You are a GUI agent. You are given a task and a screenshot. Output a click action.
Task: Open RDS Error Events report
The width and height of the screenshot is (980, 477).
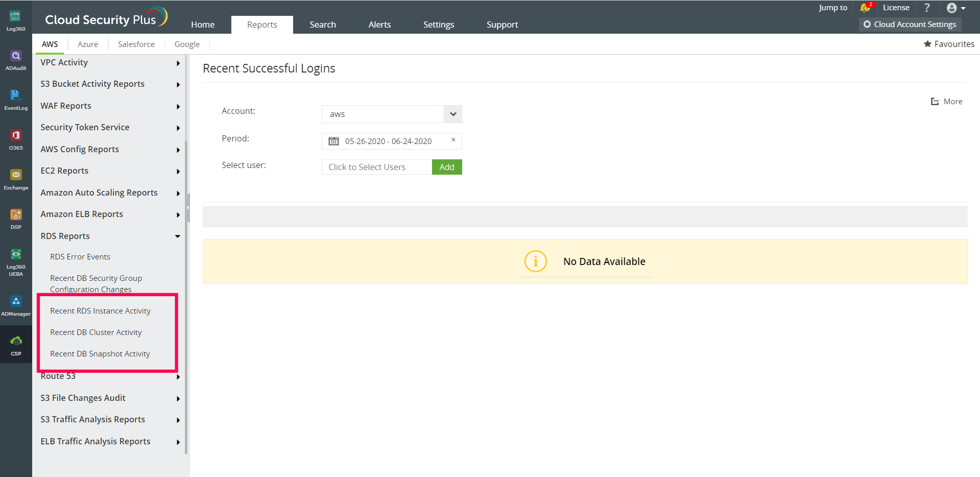[80, 257]
